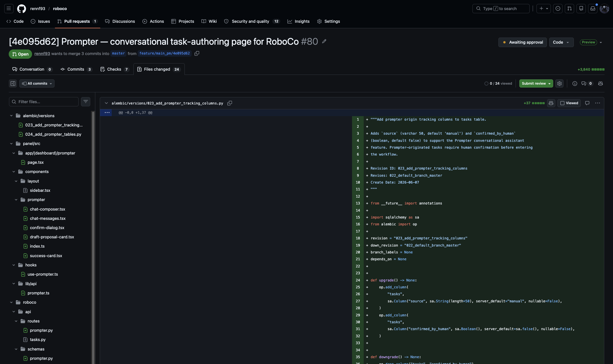This screenshot has width=613, height=364.
Task: Open the Code dropdown button
Action: [x=561, y=42]
